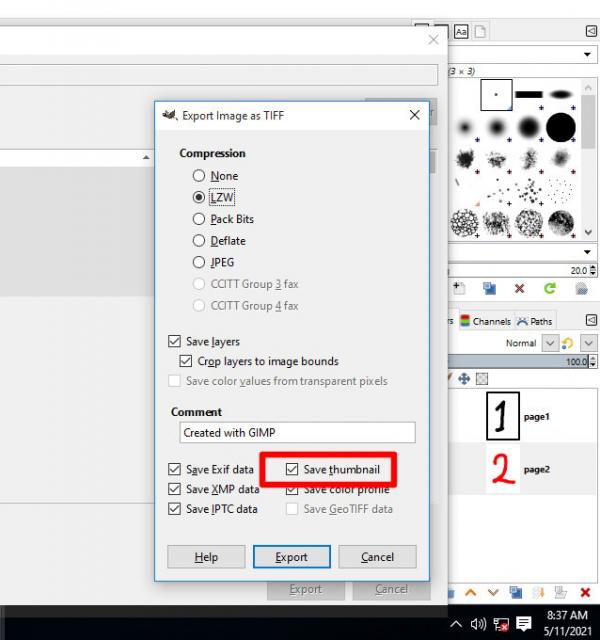Delete the selected brush via the red X below the brush grid

point(519,289)
